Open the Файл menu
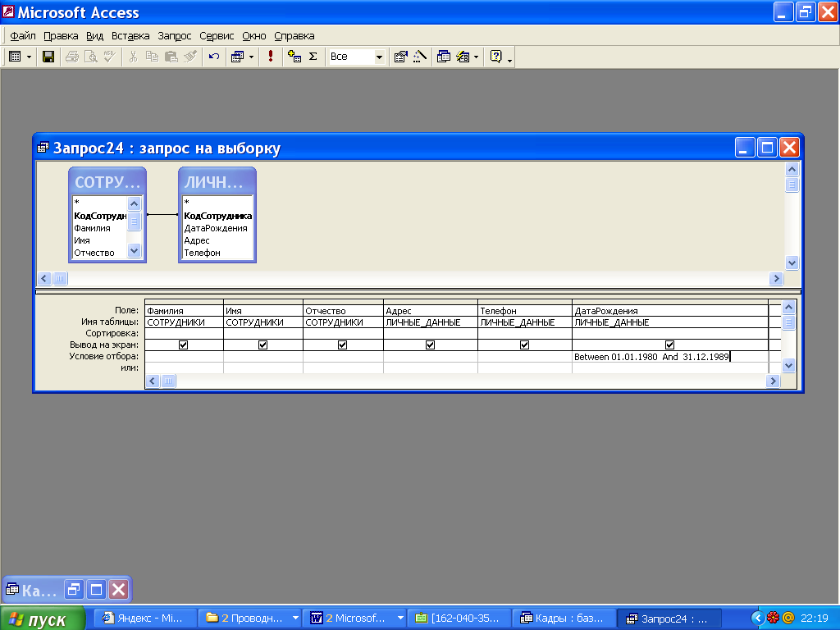 coord(22,36)
